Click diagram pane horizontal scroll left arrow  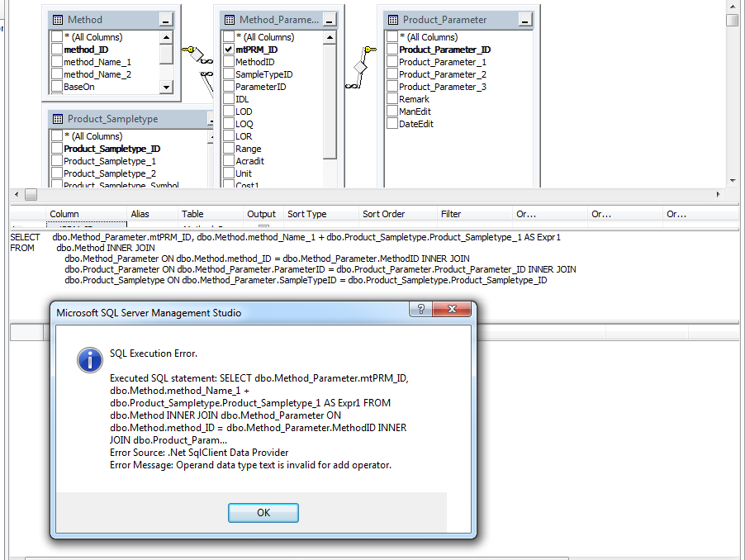coord(17,194)
